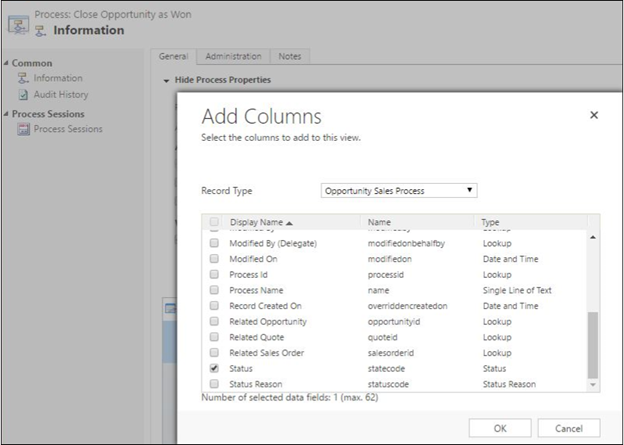The width and height of the screenshot is (624, 445).
Task: Click the Information icon in Common section
Action: (x=24, y=78)
